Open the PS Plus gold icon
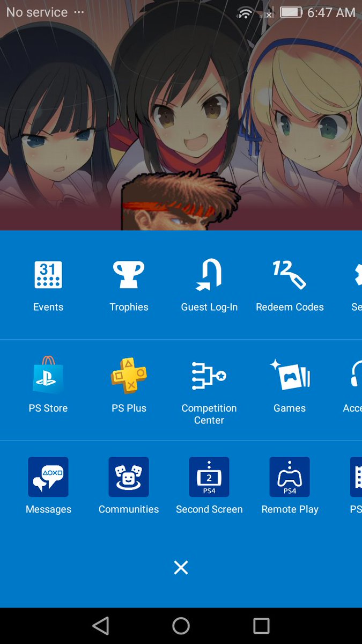 [x=129, y=375]
